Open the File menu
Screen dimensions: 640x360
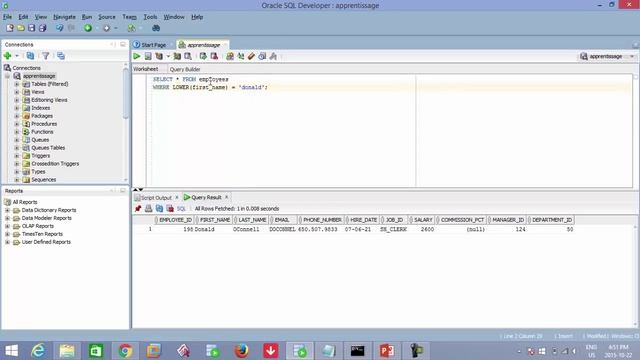click(7, 17)
